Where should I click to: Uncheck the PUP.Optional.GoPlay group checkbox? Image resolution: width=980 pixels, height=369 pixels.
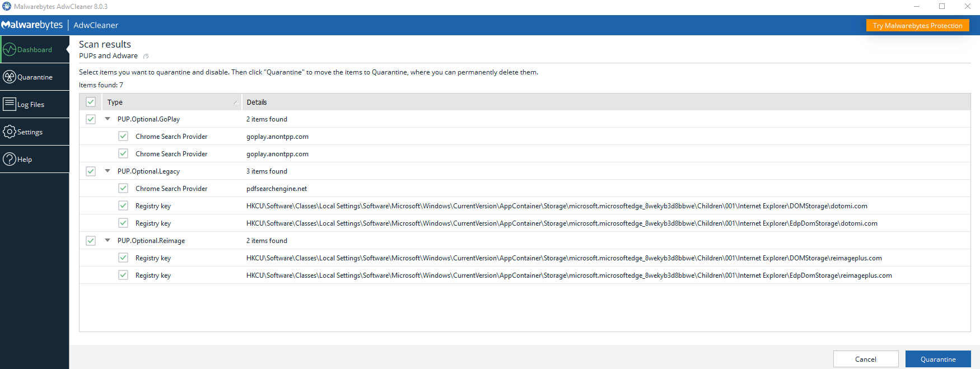[x=91, y=119]
